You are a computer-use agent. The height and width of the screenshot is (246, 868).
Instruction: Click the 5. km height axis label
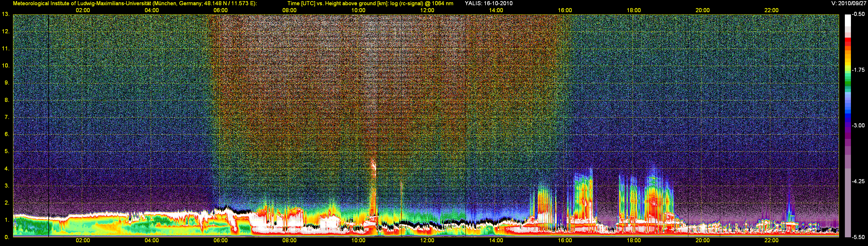(7, 151)
